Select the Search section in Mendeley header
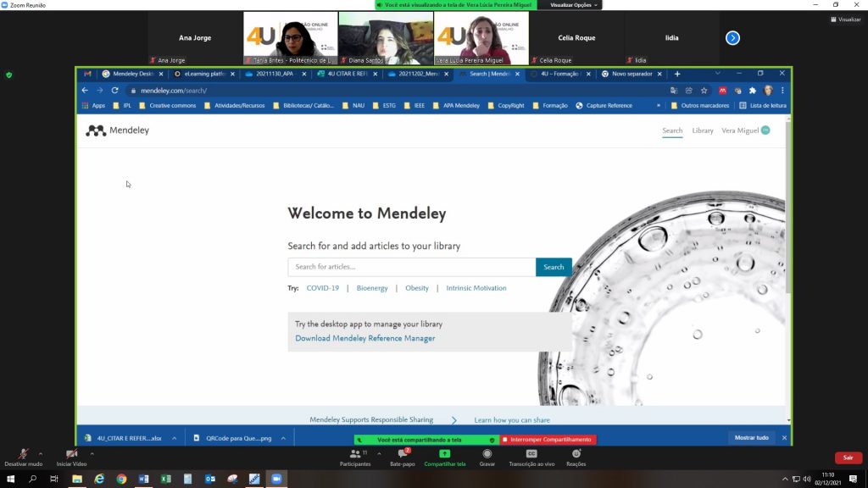The width and height of the screenshot is (868, 488). pos(672,130)
